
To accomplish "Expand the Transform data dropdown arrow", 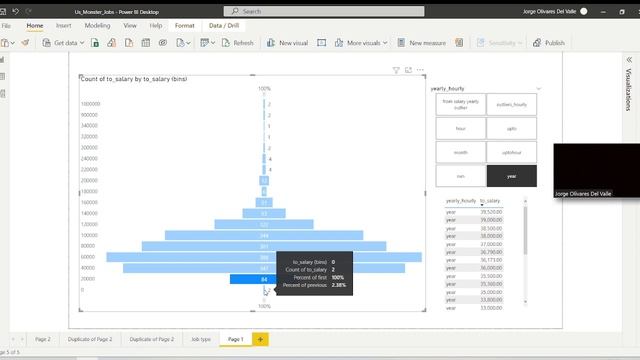I will [x=213, y=43].
